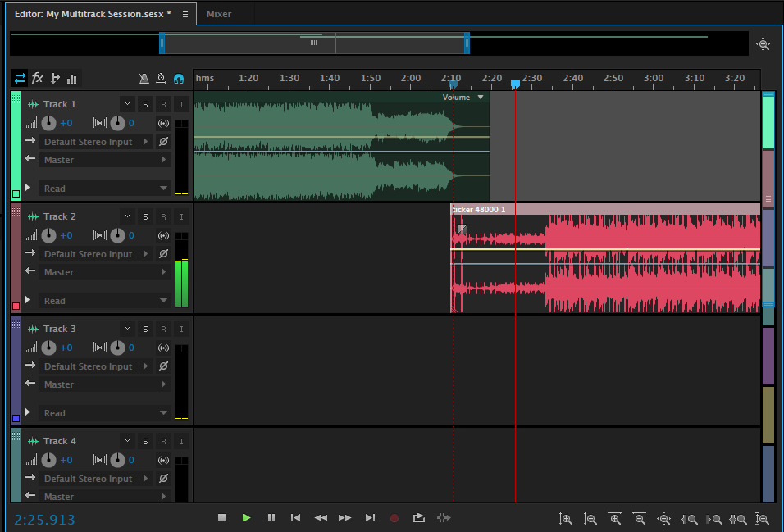The width and height of the screenshot is (784, 532).
Task: Open the Editor panel menu
Action: point(185,14)
